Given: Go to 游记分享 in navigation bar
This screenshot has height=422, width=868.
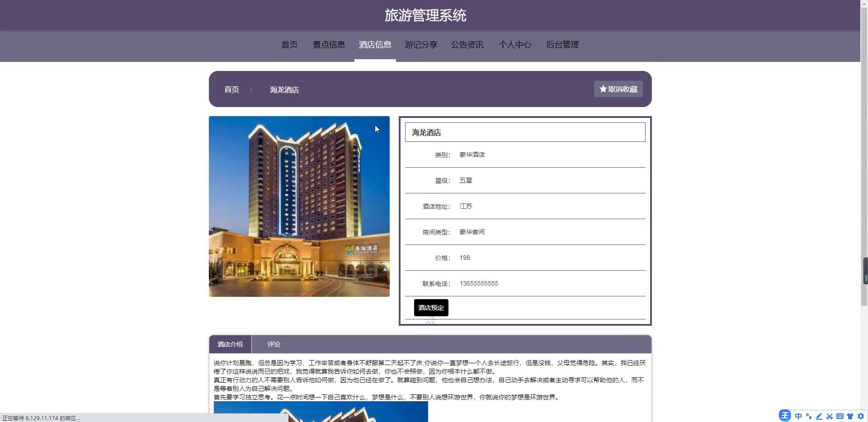Looking at the screenshot, I should coord(421,45).
